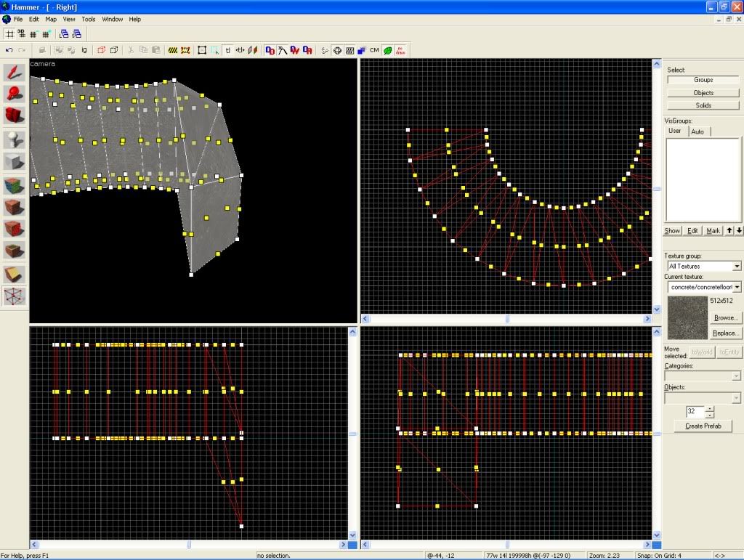The image size is (744, 560).
Task: Select the Vertex manipulation tool
Action: 15,296
